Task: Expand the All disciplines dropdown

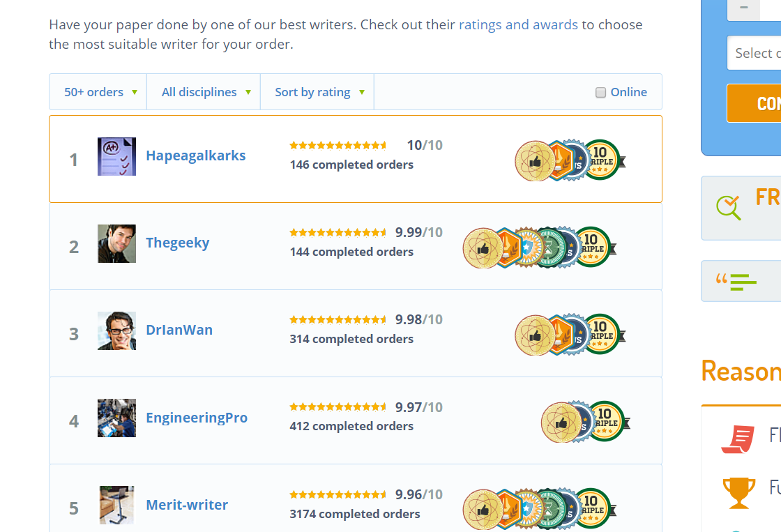Action: tap(204, 92)
